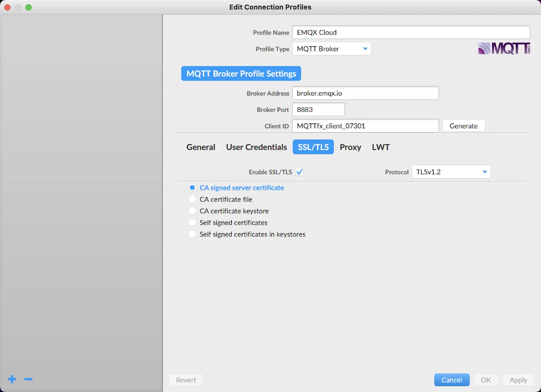
Task: Re-select CA signed server certificate
Action: [192, 187]
